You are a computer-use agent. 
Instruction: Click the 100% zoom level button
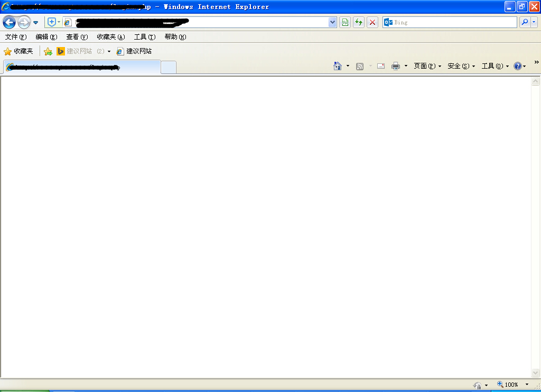click(508, 385)
